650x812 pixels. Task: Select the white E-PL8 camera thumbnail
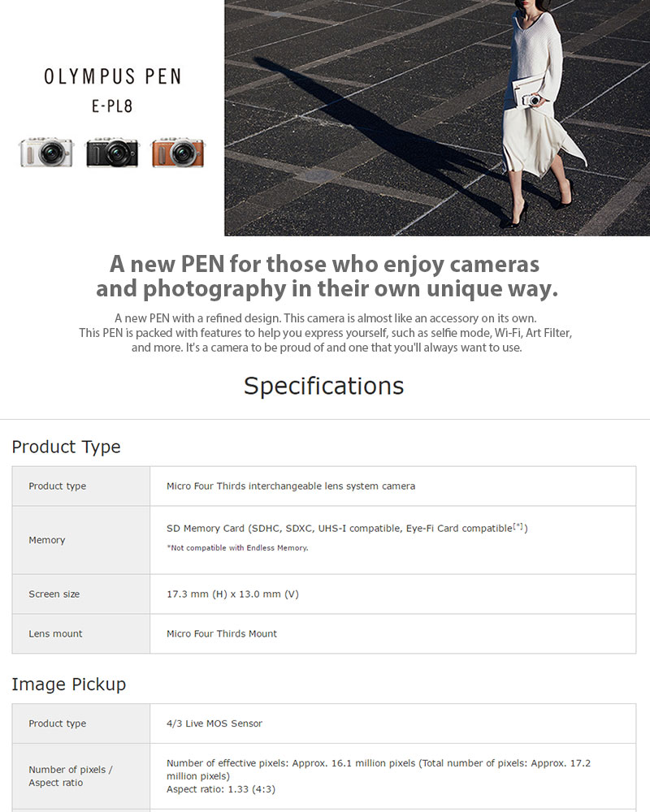(46, 153)
